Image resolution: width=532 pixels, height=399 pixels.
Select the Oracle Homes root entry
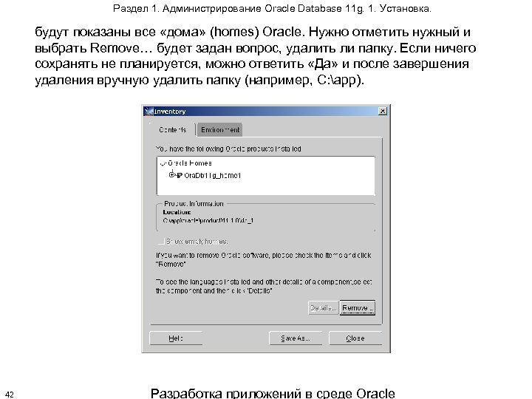[190, 163]
